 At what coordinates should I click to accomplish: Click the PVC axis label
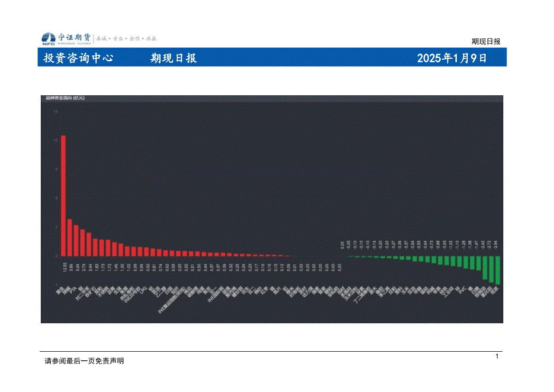(x=462, y=290)
